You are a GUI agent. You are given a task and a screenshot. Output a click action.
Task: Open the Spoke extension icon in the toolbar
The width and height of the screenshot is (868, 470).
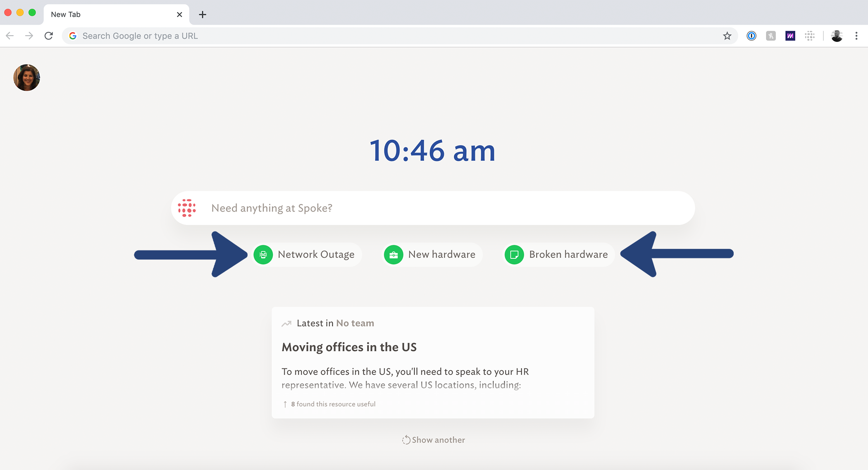click(810, 36)
